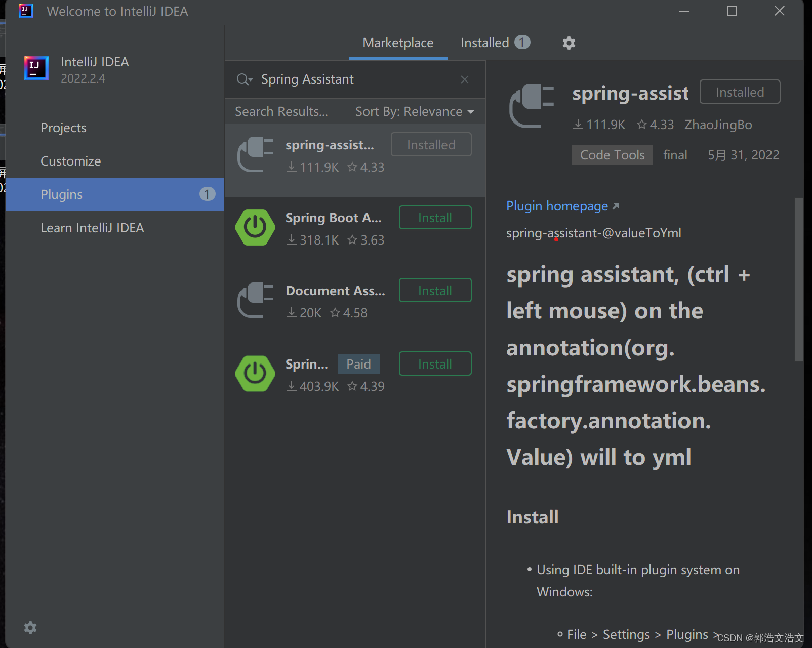Focus the plugin search field
Viewport: 812px width, 648px height.
click(x=354, y=79)
